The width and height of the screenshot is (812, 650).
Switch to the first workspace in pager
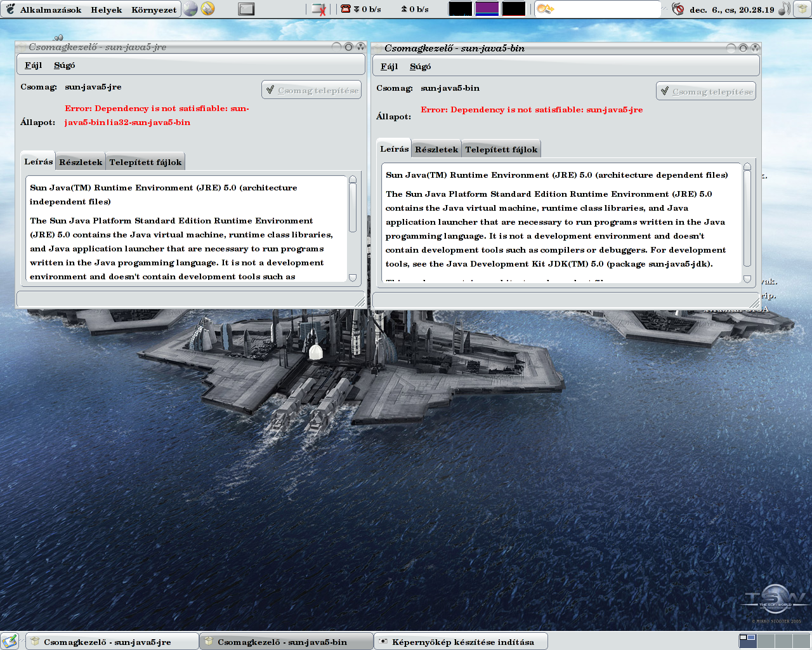pos(748,641)
